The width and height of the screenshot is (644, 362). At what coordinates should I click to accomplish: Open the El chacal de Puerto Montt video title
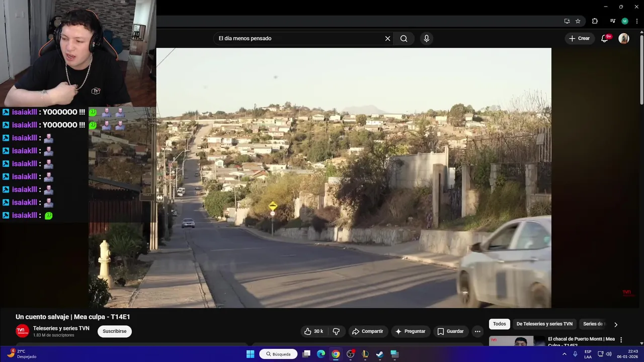click(581, 342)
